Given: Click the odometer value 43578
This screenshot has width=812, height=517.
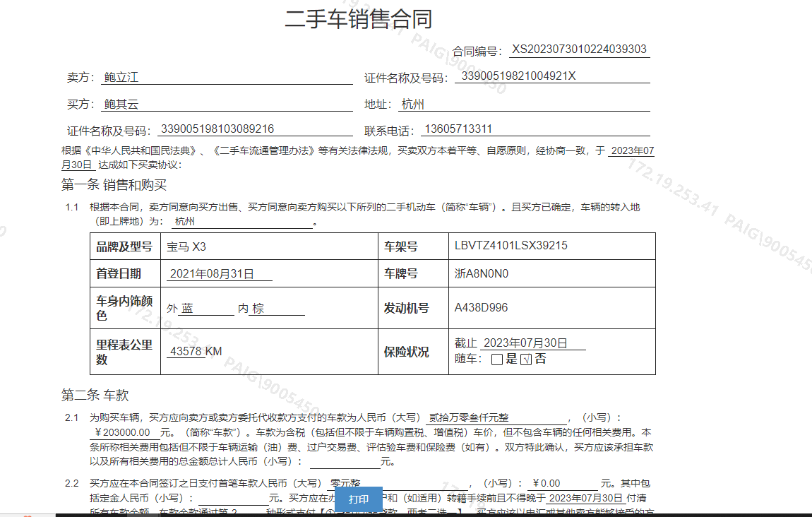Looking at the screenshot, I should coord(186,351).
